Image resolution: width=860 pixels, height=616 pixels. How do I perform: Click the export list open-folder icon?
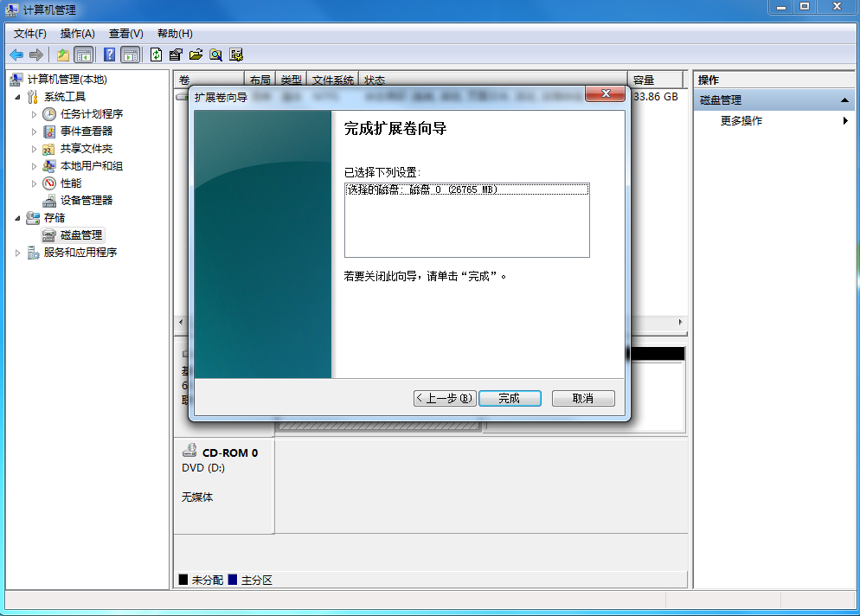pyautogui.click(x=196, y=54)
